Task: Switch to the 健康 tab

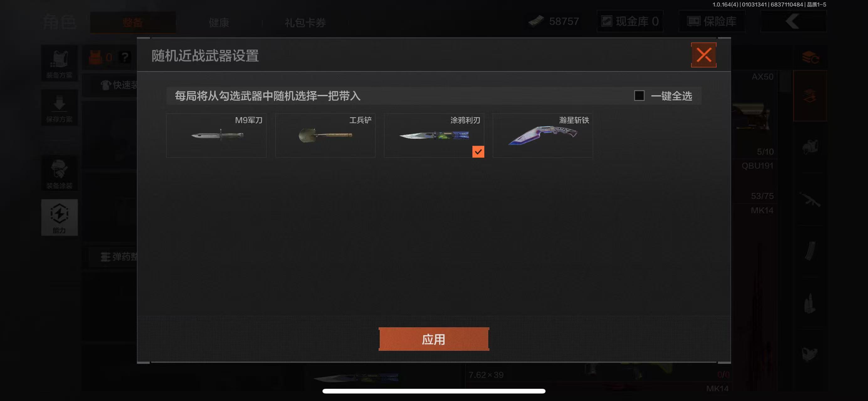Action: click(219, 23)
